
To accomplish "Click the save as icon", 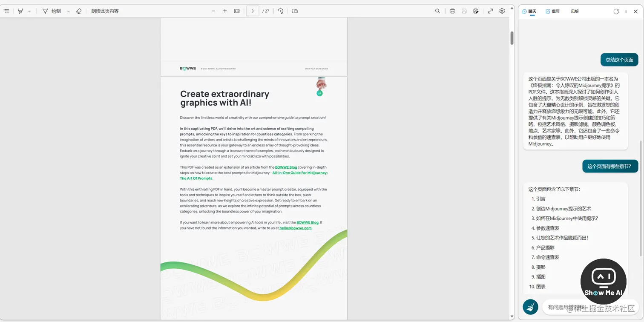I will (476, 11).
